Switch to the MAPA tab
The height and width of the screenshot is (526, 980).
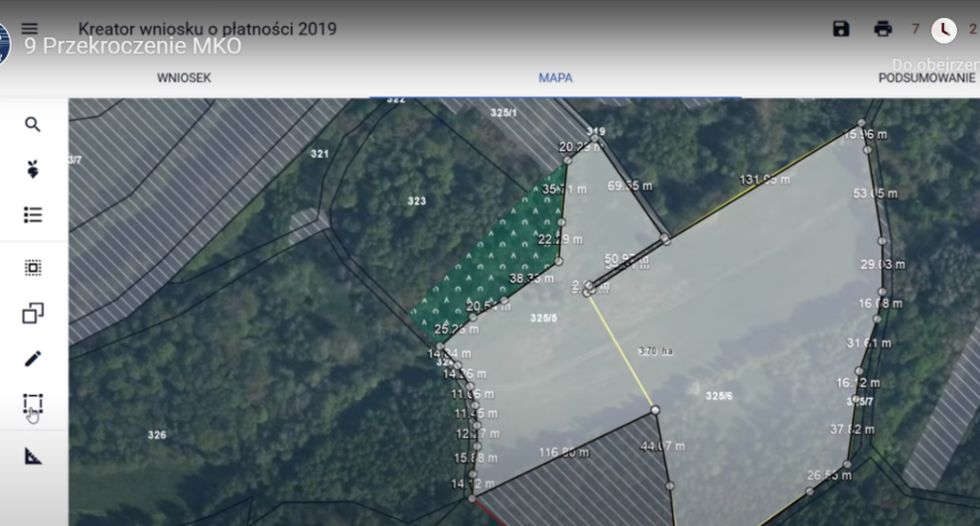[x=556, y=78]
